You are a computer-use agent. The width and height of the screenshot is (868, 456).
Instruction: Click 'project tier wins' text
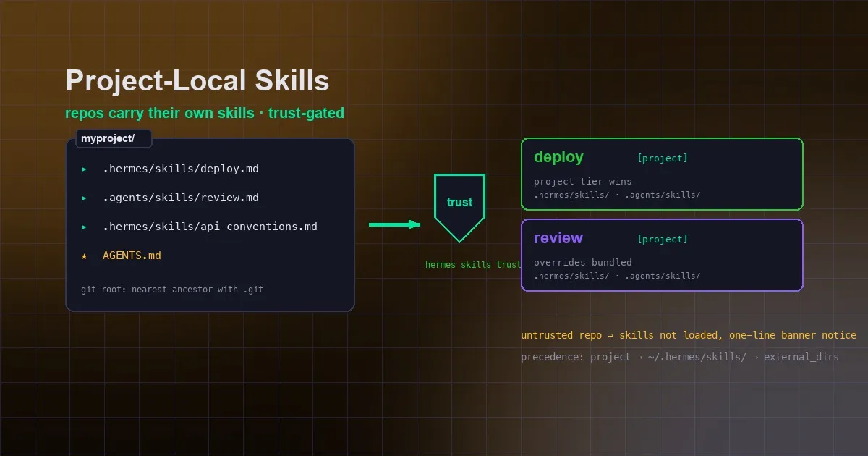pos(583,181)
